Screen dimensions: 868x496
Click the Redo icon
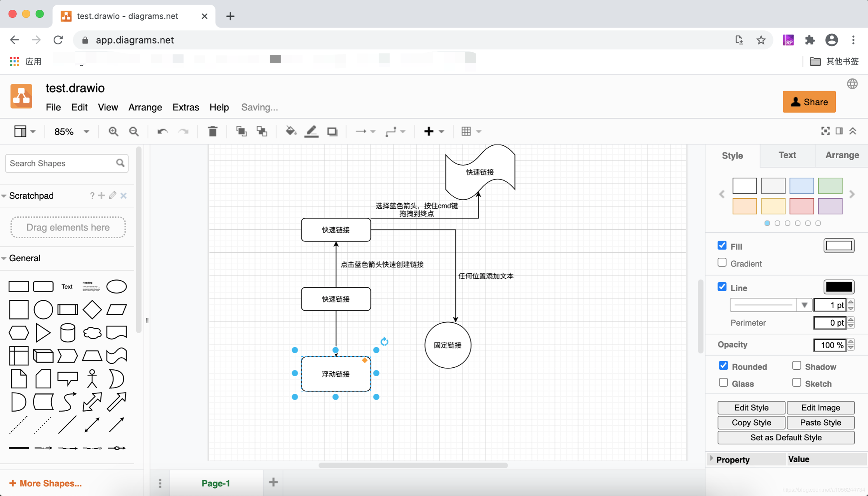184,131
